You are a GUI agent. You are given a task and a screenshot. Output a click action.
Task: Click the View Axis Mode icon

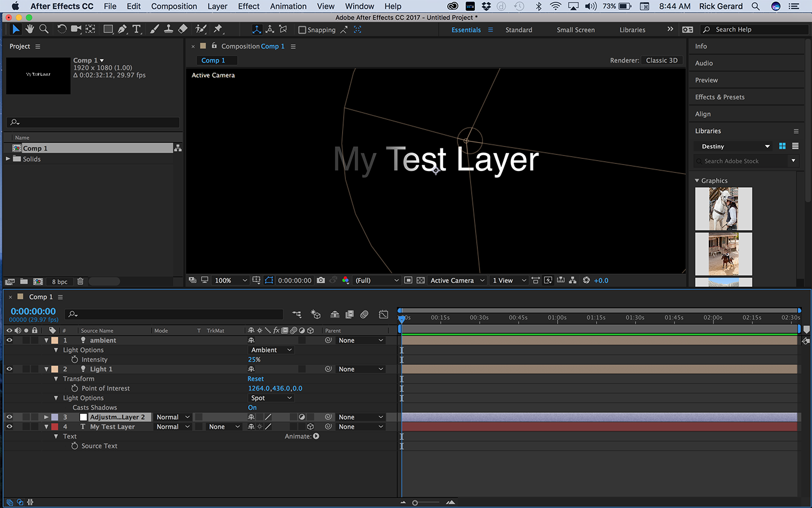coord(283,29)
